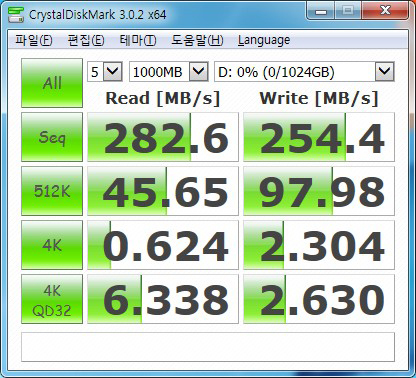Start the 4K QD32 benchmark test
416x378 pixels.
click(52, 299)
